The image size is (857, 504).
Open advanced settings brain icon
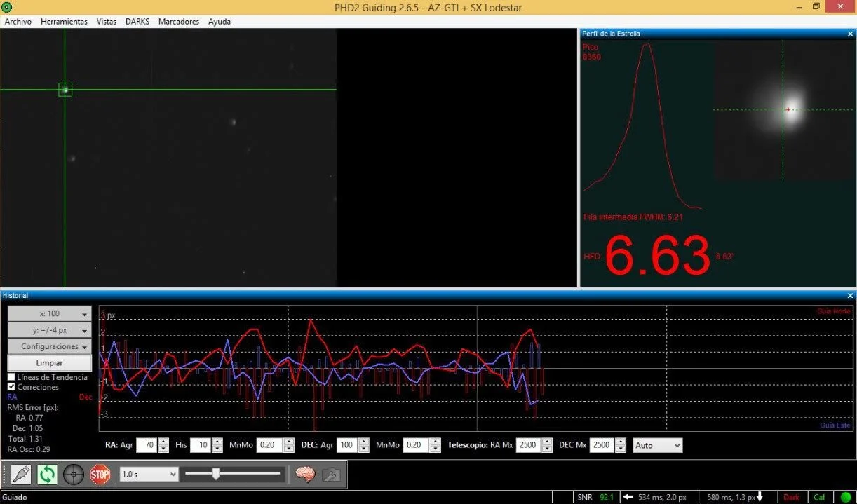click(x=304, y=475)
